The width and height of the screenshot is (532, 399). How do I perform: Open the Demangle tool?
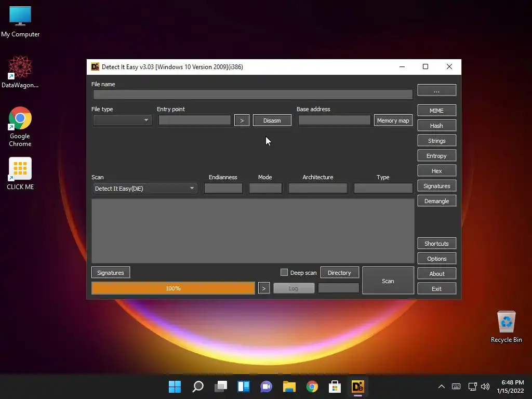click(x=436, y=201)
